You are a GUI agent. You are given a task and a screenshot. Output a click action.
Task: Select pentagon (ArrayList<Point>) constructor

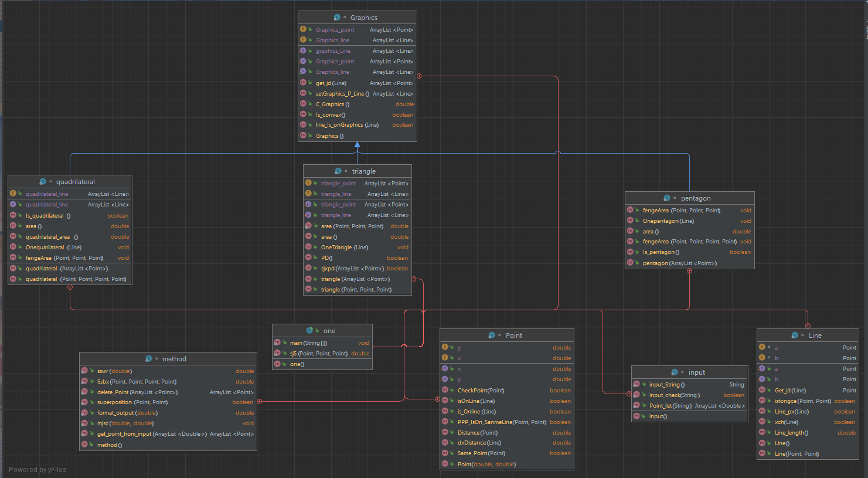click(680, 263)
